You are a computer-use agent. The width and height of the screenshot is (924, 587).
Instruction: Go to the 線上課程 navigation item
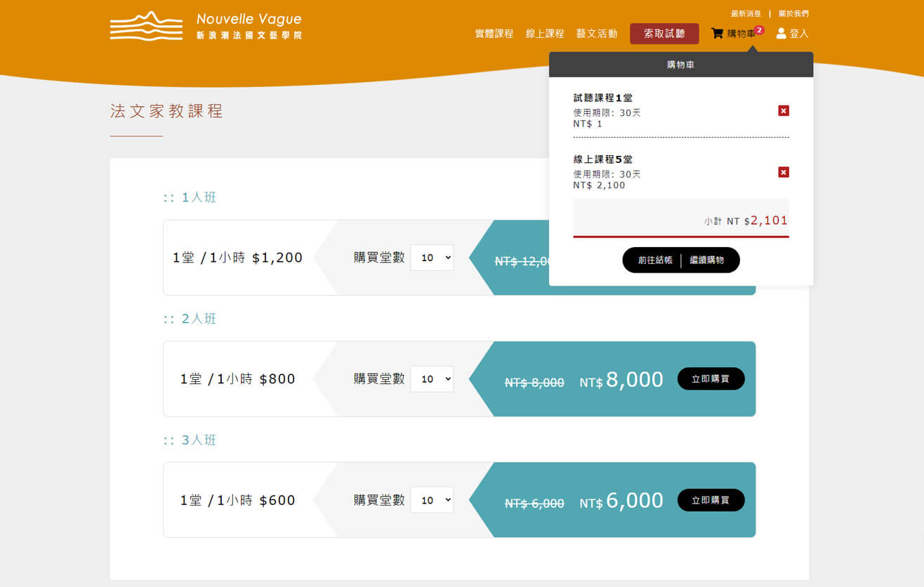[545, 34]
